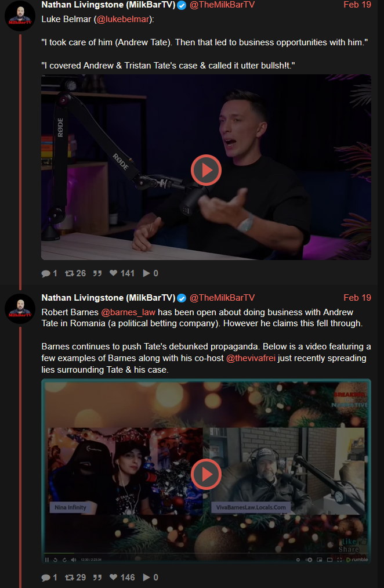This screenshot has width=384, height=588.
Task: Click the MilkBarTV avatar on first tweet
Action: 20,16
